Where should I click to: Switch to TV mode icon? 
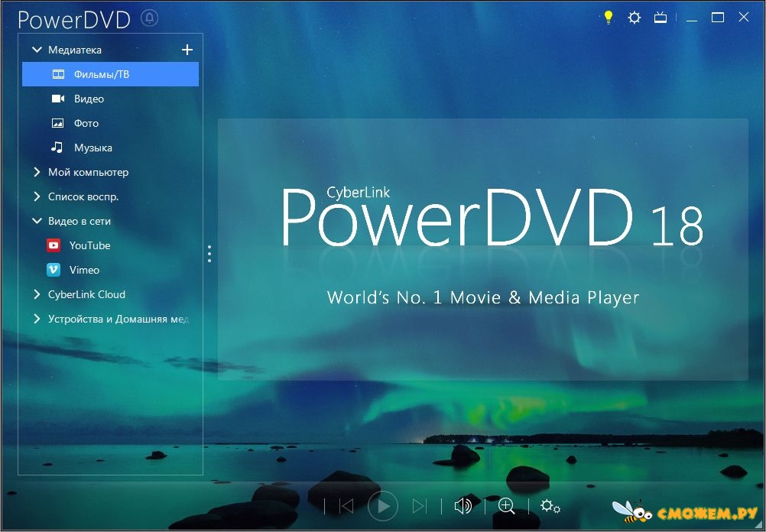661,18
